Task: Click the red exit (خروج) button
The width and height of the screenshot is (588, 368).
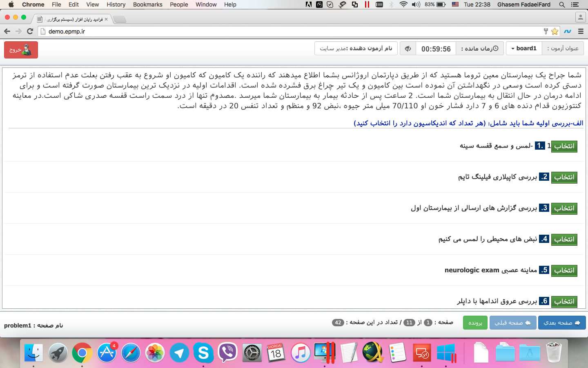Action: pyautogui.click(x=21, y=50)
